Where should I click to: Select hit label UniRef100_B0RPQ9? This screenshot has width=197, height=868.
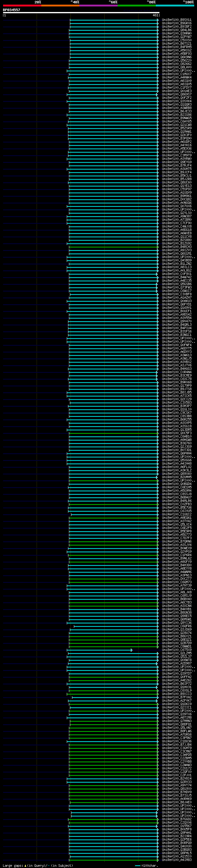click(176, 843)
